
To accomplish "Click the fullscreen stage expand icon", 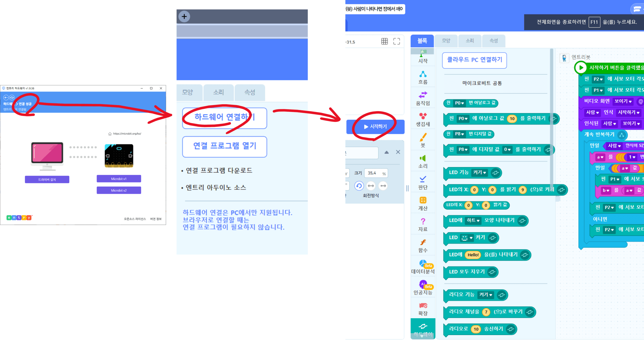I will pyautogui.click(x=396, y=42).
